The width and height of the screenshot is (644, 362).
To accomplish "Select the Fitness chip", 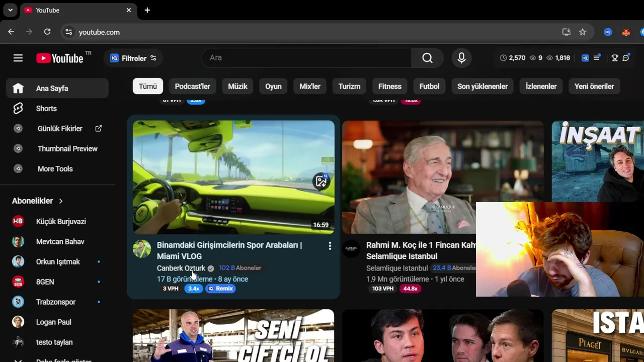I will point(390,86).
